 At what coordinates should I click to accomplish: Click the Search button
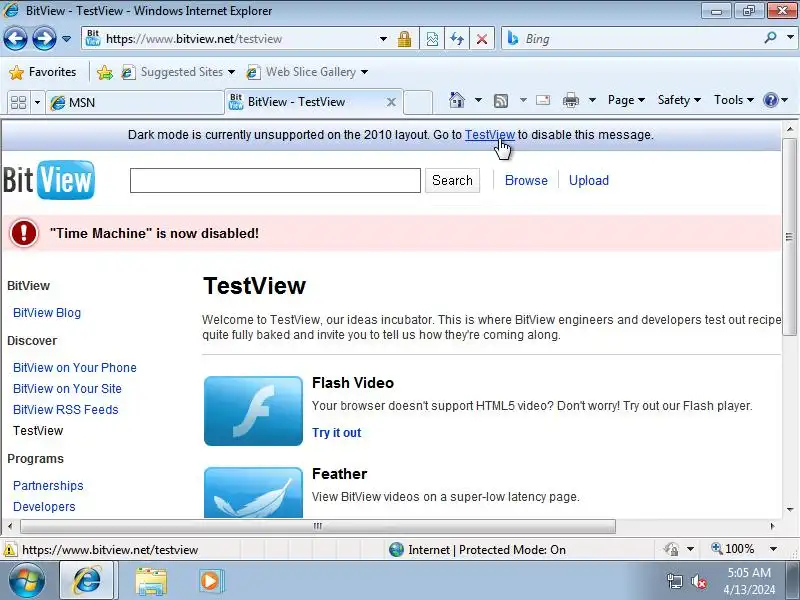452,181
